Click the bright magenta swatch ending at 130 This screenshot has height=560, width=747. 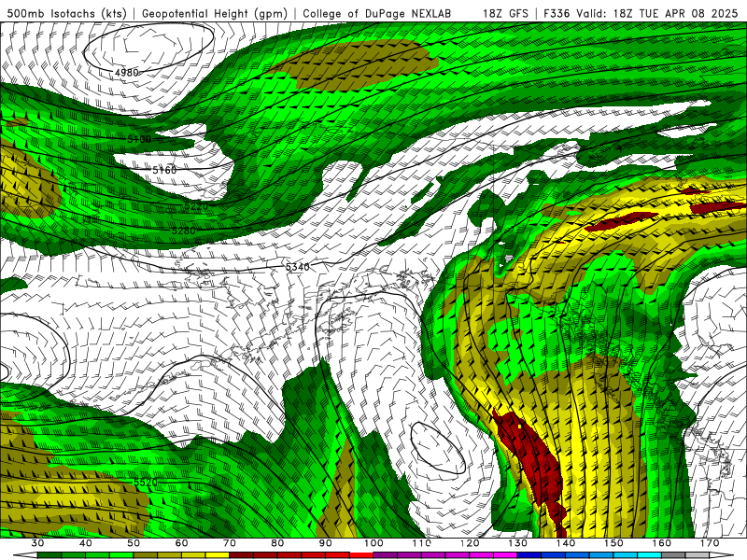(x=505, y=555)
